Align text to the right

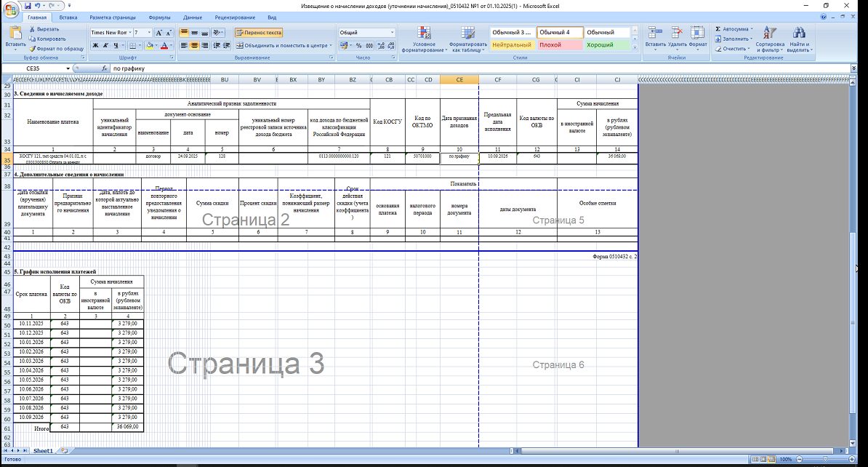(204, 45)
